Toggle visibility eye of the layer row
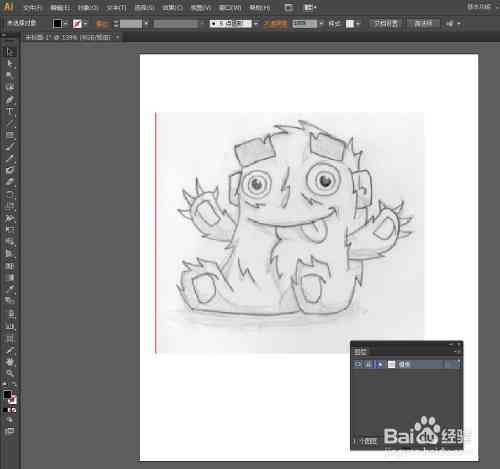The image size is (500, 469). click(x=358, y=364)
